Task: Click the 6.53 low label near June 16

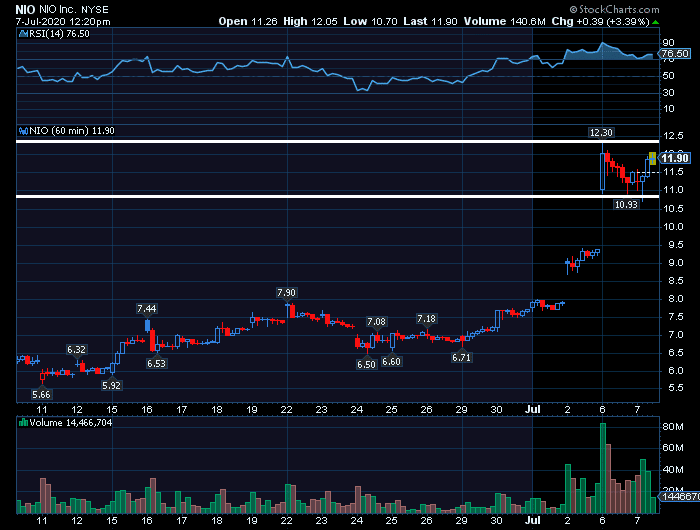Action: coord(156,363)
